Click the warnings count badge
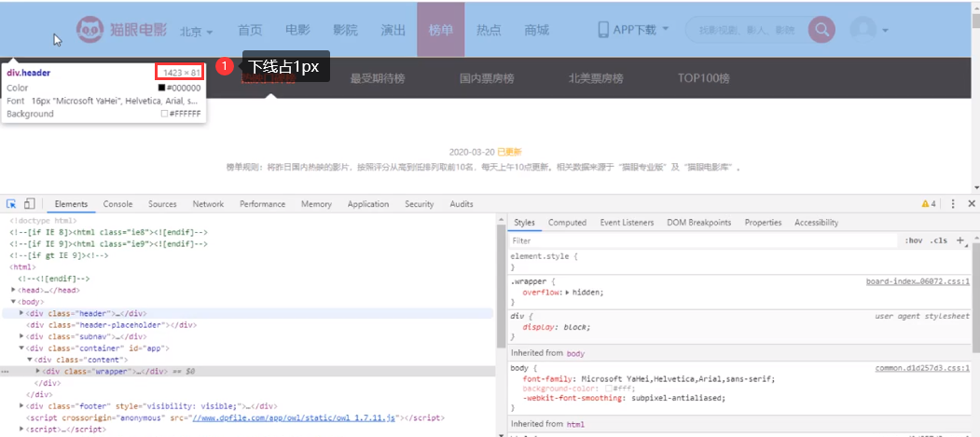The image size is (980, 437). click(929, 204)
